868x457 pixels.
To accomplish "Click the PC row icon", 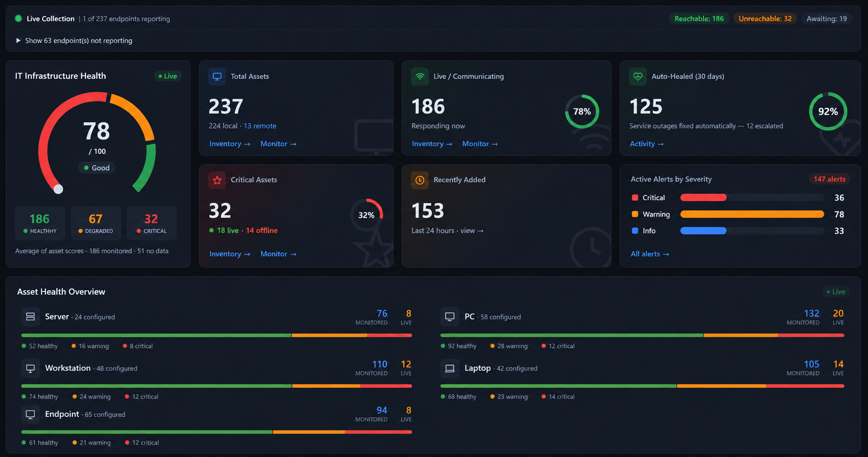I will (x=450, y=316).
